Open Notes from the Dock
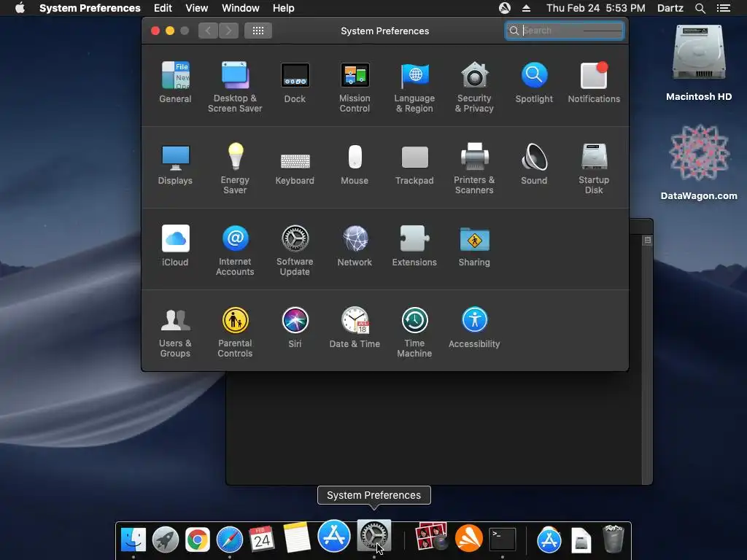 coord(297,537)
